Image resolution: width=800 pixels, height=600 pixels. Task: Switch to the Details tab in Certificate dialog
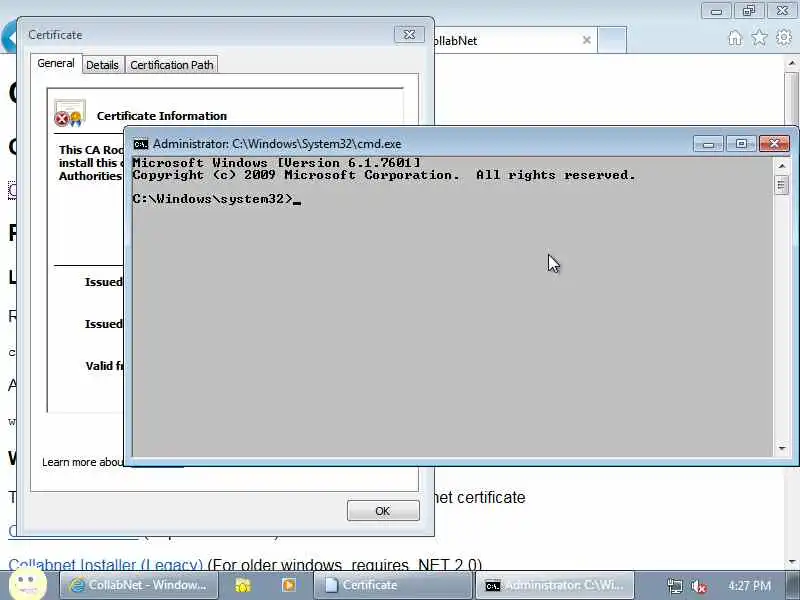(102, 65)
